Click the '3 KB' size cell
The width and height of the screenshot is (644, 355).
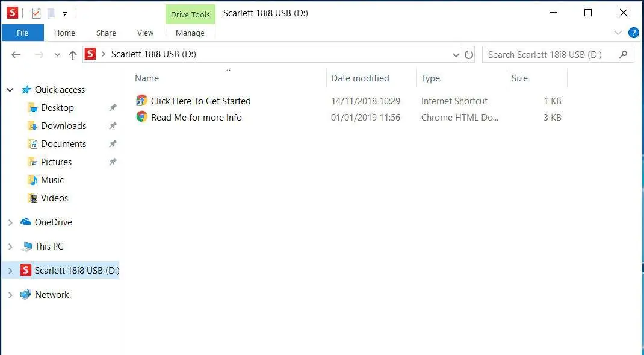click(x=553, y=118)
